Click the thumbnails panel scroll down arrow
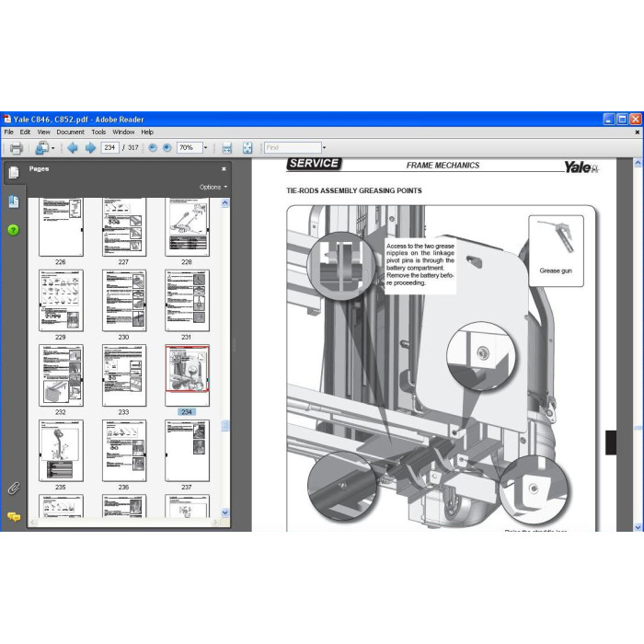This screenshot has width=644, height=644. [x=225, y=512]
